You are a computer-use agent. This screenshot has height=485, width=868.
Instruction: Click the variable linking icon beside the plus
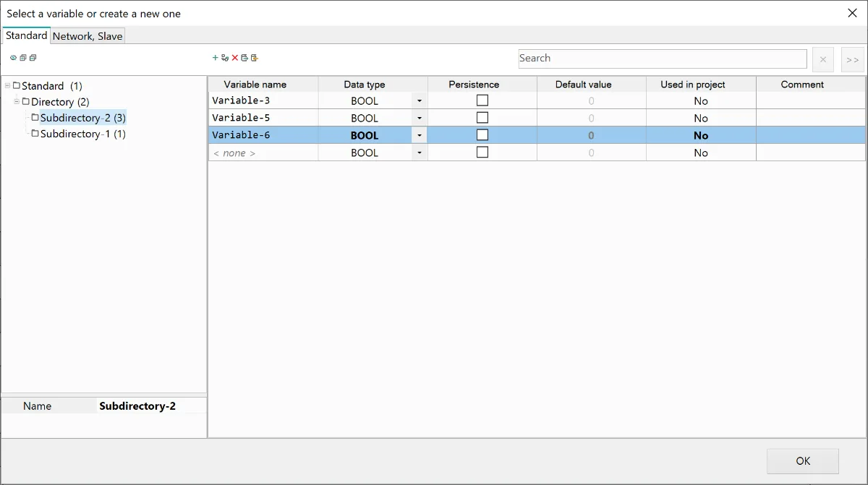(x=225, y=58)
